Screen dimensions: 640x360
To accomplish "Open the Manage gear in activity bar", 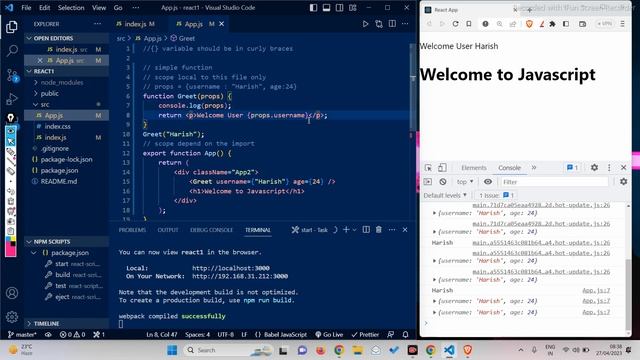I will 12,317.
